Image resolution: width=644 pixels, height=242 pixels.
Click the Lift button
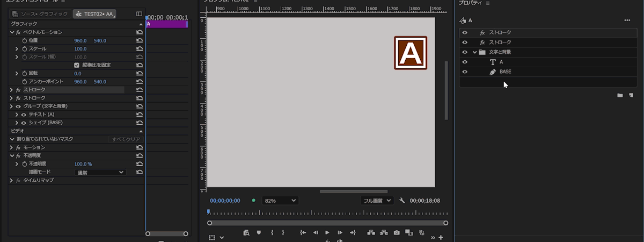371,232
